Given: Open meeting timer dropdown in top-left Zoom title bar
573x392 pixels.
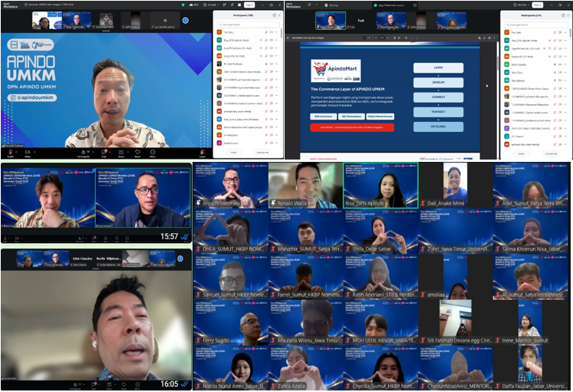Looking at the screenshot, I should click(211, 5).
